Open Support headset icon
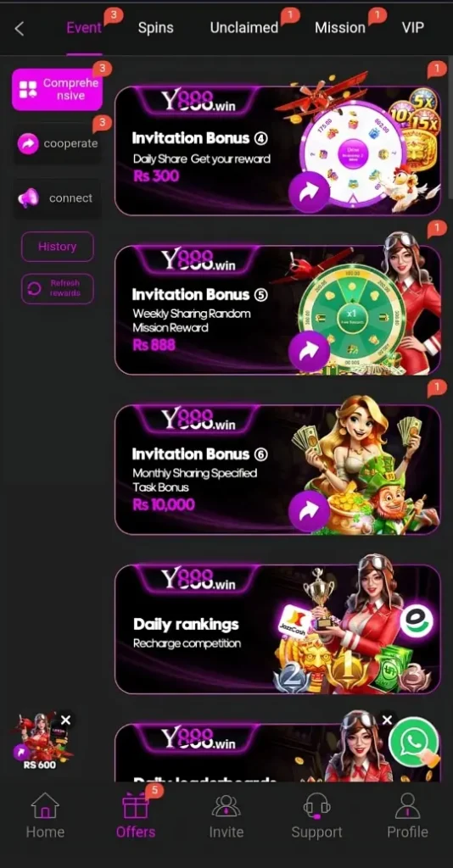This screenshot has width=453, height=868. pos(316,806)
